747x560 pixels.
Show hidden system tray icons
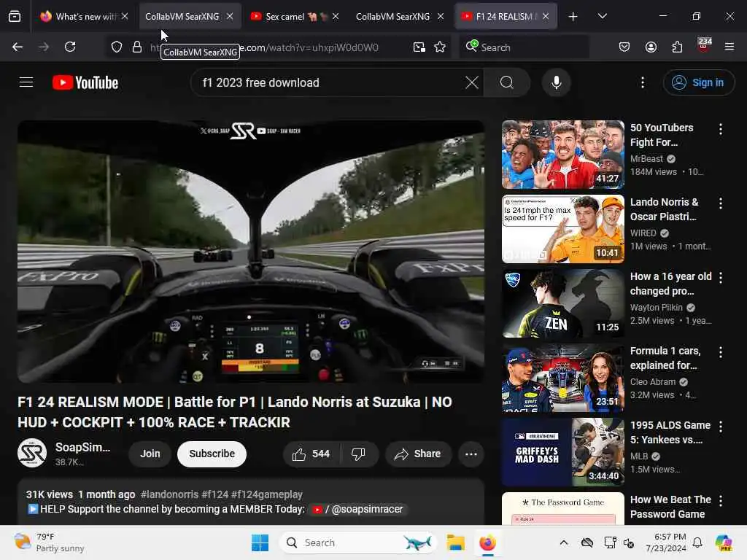coord(564,542)
